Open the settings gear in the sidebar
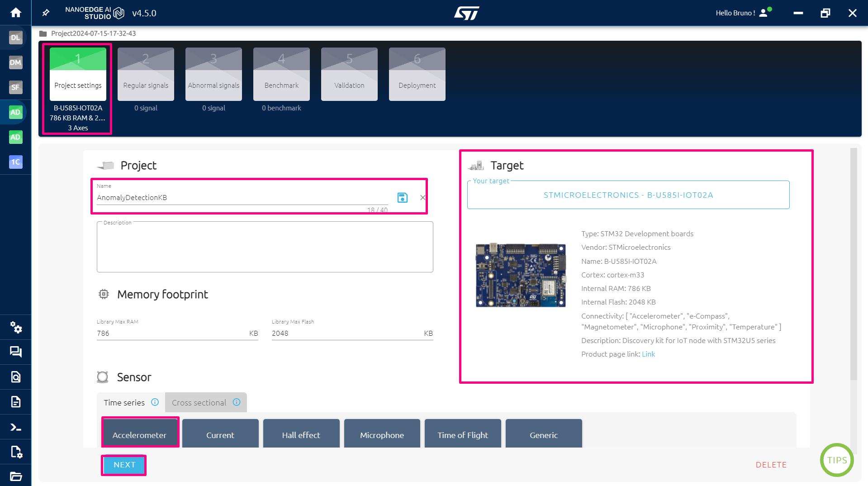This screenshot has height=486, width=868. click(x=16, y=328)
